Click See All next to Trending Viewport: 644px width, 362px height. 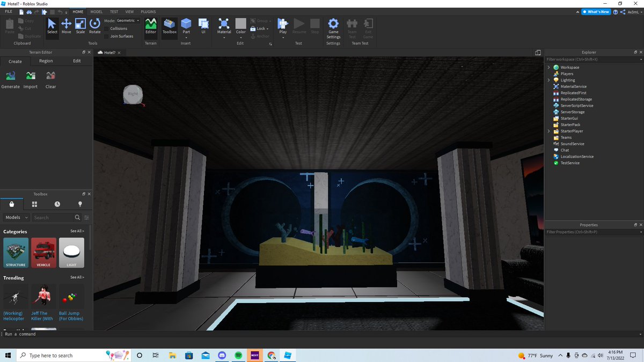point(77,277)
